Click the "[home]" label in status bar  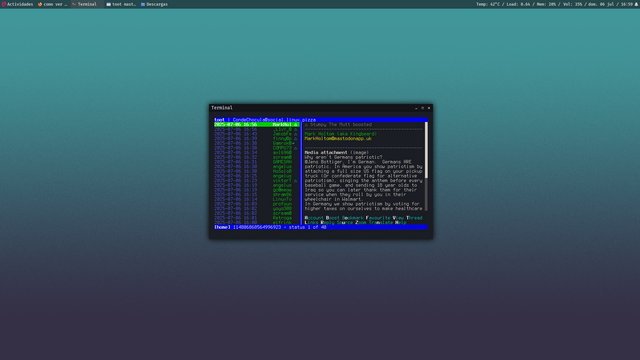pyautogui.click(x=222, y=227)
